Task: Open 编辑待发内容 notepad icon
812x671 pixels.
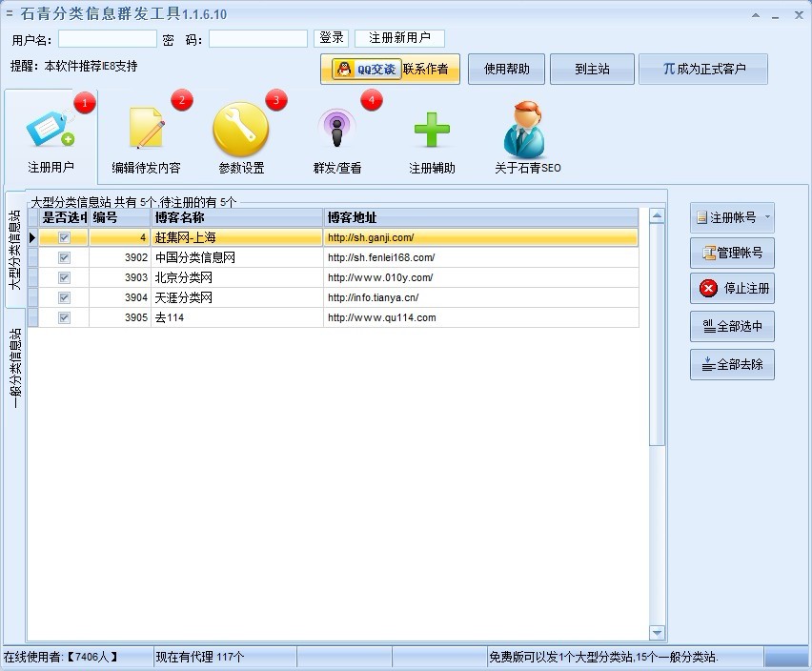Action: (x=146, y=130)
